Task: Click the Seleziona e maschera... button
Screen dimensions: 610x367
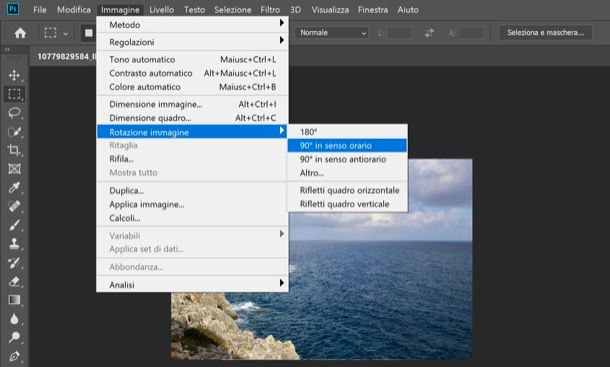Action: [545, 33]
